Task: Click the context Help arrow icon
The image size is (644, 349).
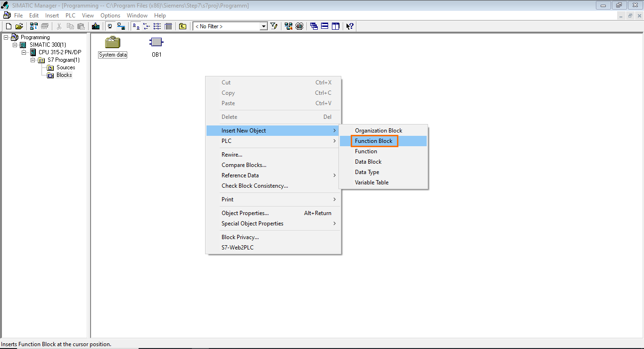Action: pyautogui.click(x=350, y=26)
